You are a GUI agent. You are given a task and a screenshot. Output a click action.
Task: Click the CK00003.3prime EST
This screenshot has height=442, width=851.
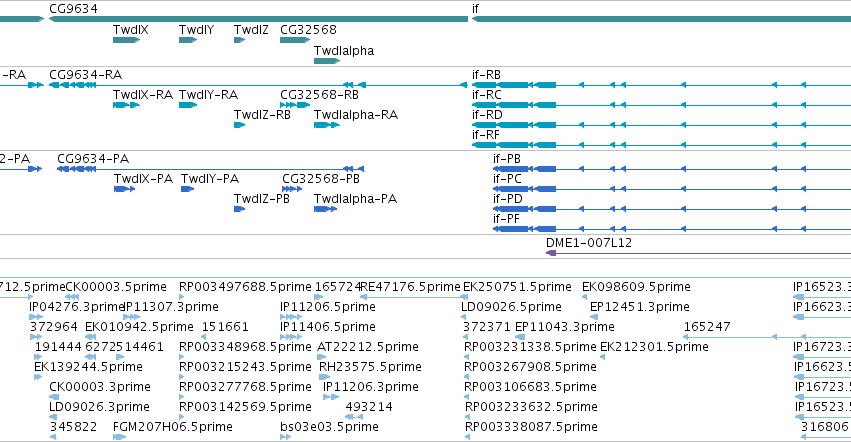coord(54,397)
